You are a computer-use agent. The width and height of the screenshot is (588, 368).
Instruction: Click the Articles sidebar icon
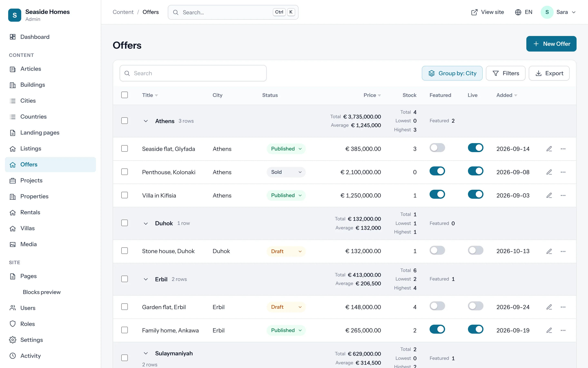click(x=13, y=69)
